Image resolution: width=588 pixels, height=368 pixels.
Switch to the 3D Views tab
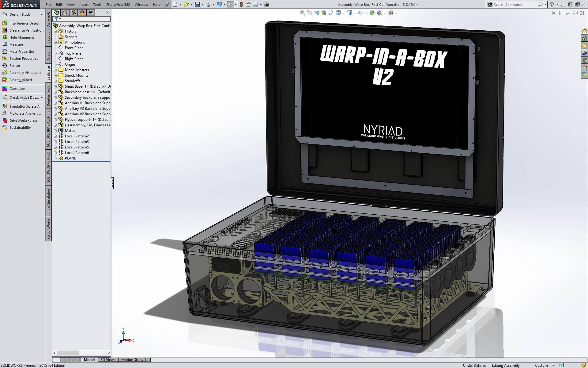[x=108, y=360]
